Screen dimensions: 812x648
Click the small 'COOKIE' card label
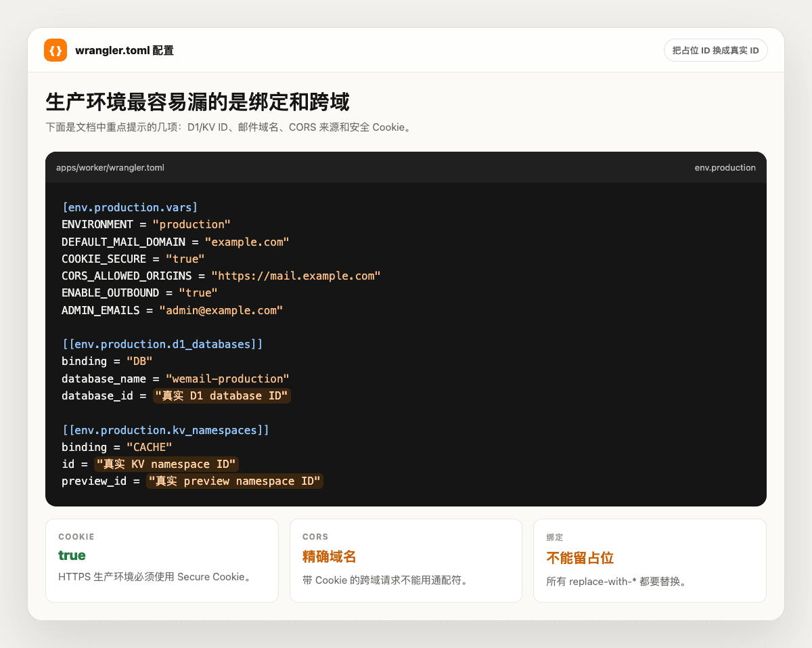pyautogui.click(x=76, y=536)
